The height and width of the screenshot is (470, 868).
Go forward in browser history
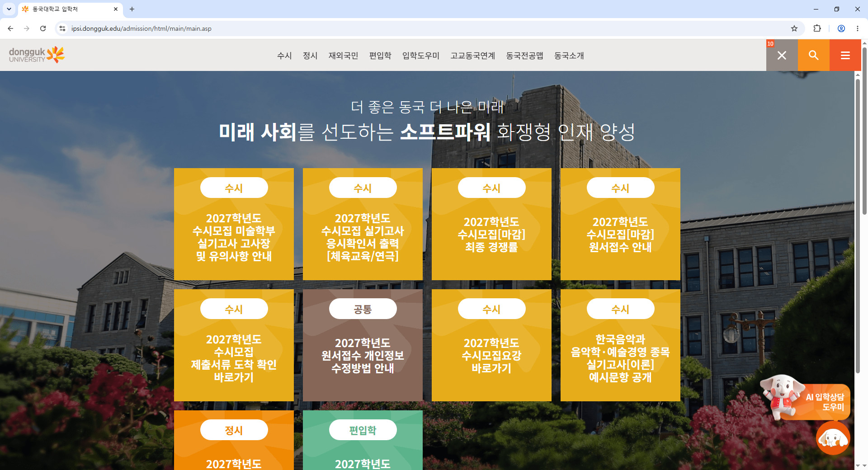27,28
